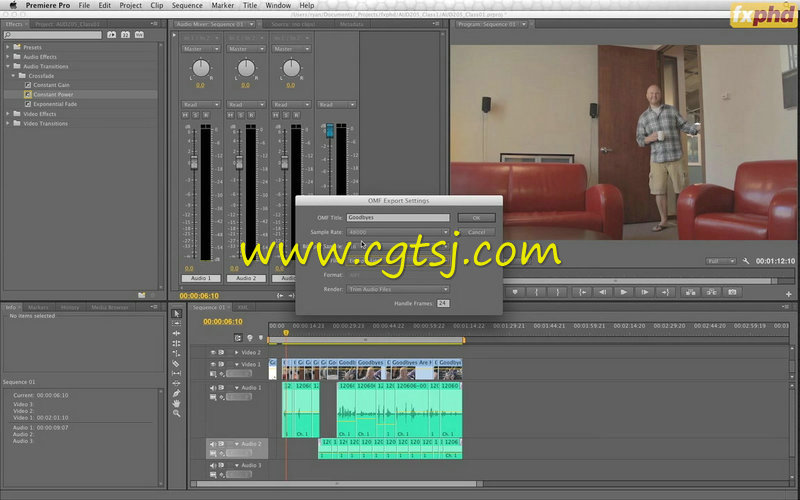This screenshot has width=800, height=500.
Task: Expand the Video 2 track
Action: [x=236, y=353]
